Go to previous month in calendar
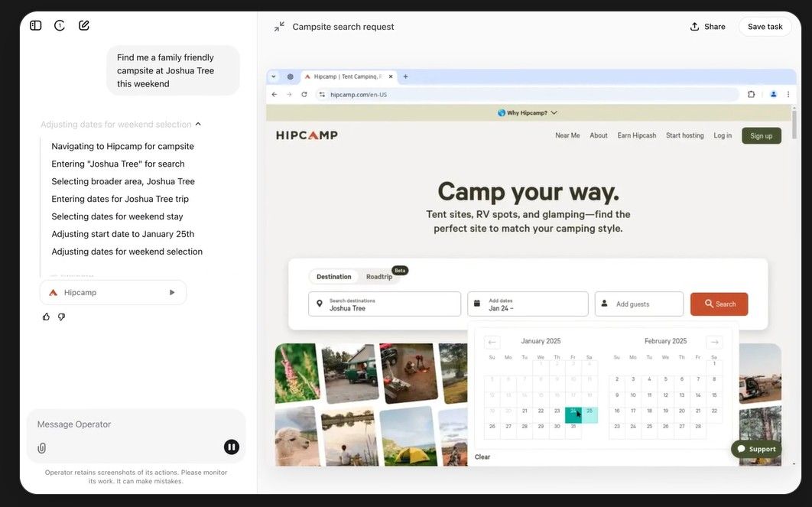 (x=492, y=342)
